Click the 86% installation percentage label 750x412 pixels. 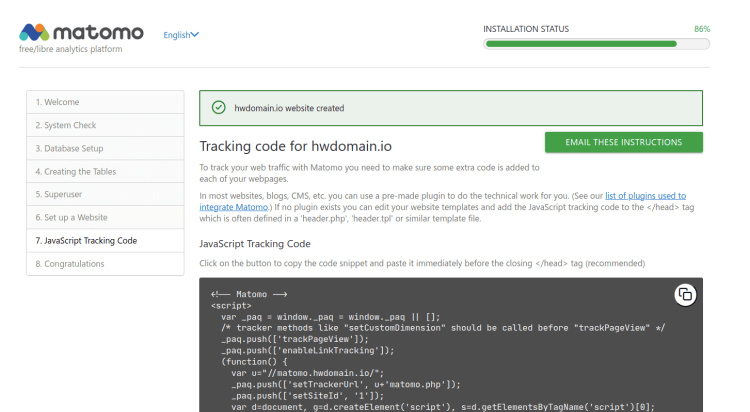(702, 29)
